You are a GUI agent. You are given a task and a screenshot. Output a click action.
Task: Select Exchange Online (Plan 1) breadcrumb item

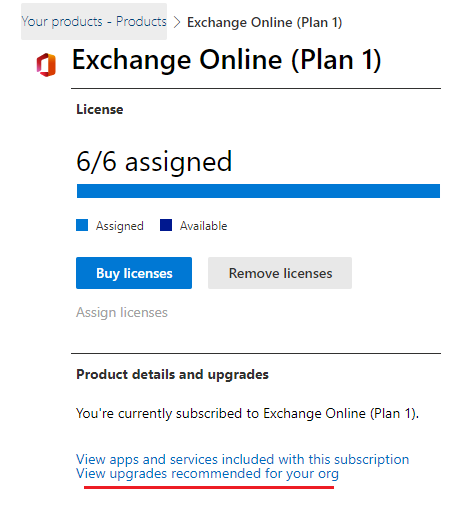click(x=265, y=22)
